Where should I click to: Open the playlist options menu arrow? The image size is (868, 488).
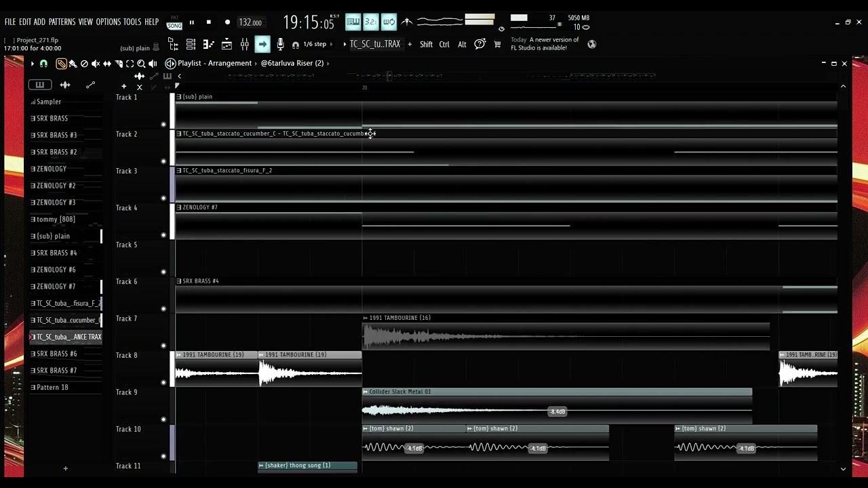(x=32, y=63)
